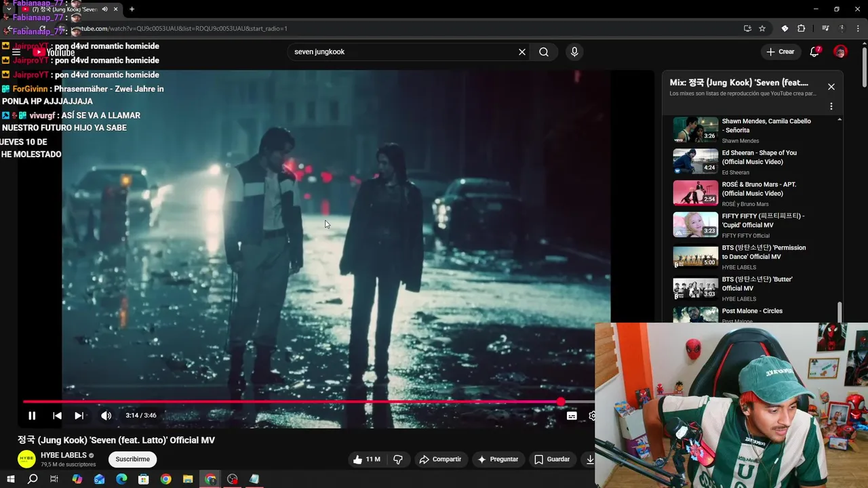868x488 pixels.
Task: Start voice search with microphone
Action: point(574,52)
